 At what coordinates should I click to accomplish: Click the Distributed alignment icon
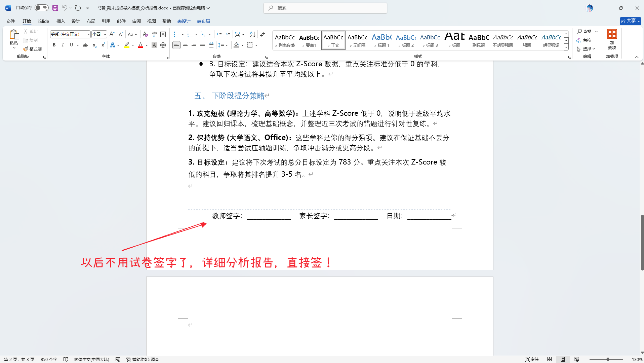[x=211, y=45]
